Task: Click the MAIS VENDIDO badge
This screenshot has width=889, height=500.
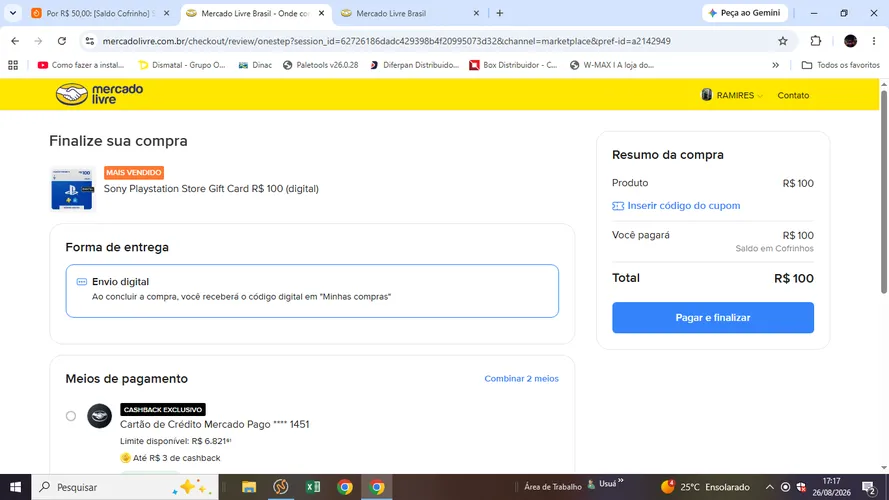Action: tap(134, 172)
